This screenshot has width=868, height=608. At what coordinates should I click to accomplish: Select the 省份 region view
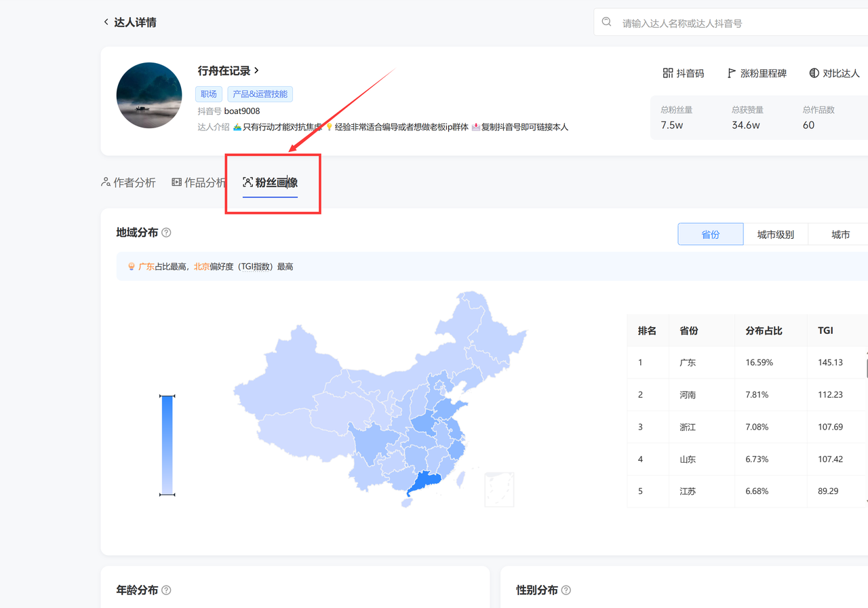(711, 234)
